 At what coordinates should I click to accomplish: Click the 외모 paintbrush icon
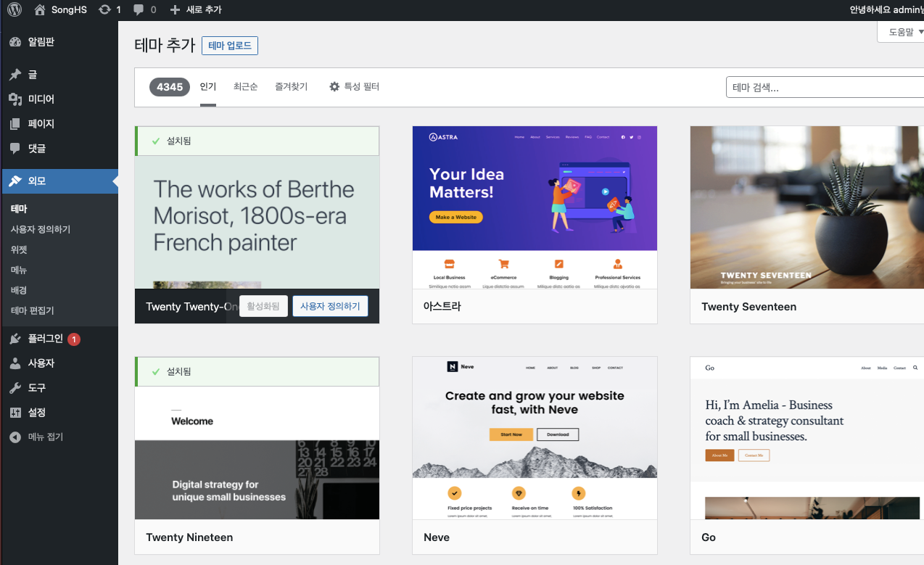tap(15, 181)
